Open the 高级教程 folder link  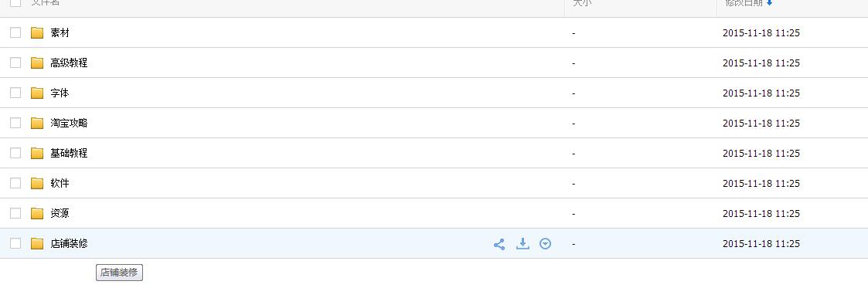[x=69, y=63]
